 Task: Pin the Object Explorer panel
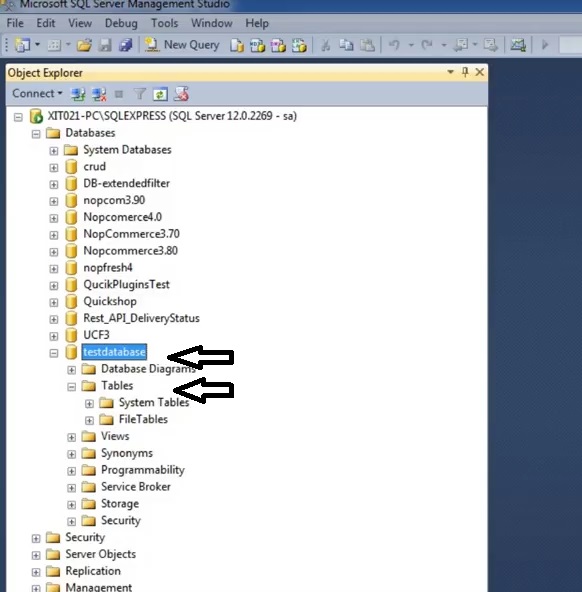[x=465, y=72]
